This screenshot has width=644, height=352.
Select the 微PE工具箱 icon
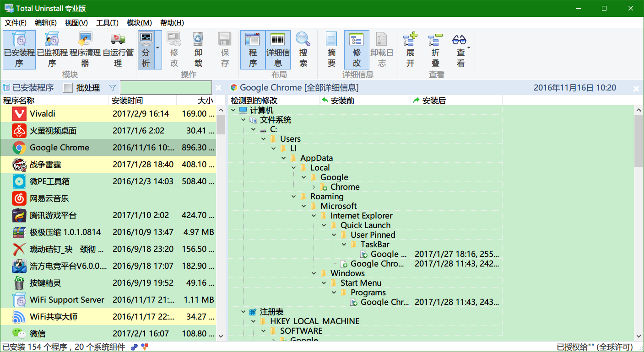click(19, 181)
